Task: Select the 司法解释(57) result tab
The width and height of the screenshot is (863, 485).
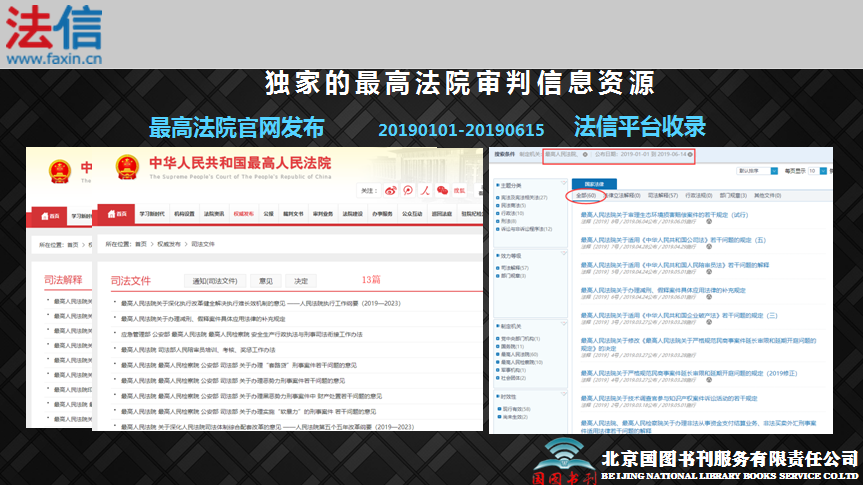Action: [x=663, y=195]
